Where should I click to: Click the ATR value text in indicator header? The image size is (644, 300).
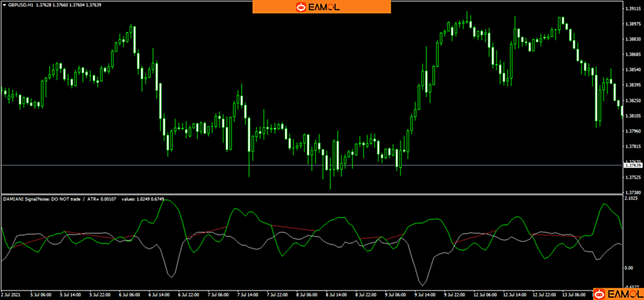tap(101, 199)
